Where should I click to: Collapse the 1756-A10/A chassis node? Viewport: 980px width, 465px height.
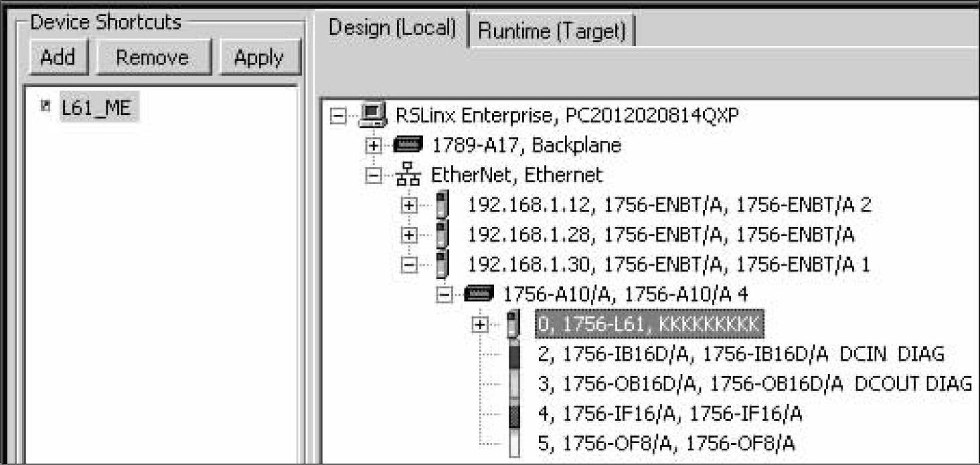point(444,295)
